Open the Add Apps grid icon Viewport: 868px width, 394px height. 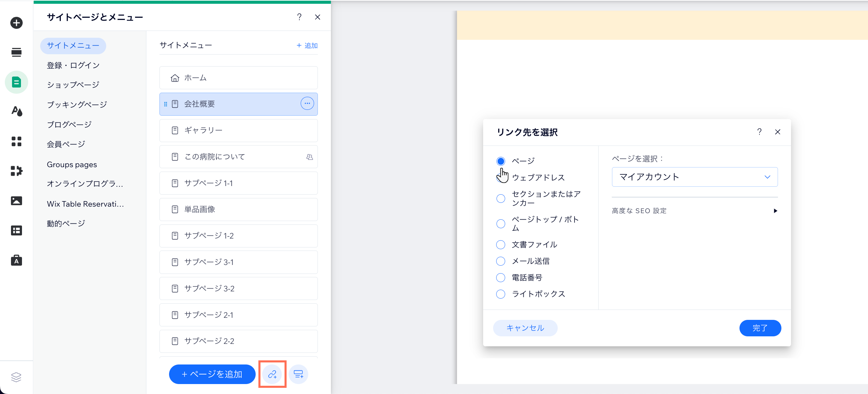[16, 141]
